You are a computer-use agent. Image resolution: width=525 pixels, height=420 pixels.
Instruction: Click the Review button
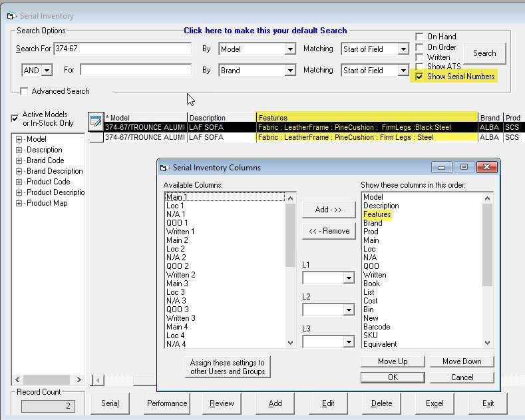point(222,403)
